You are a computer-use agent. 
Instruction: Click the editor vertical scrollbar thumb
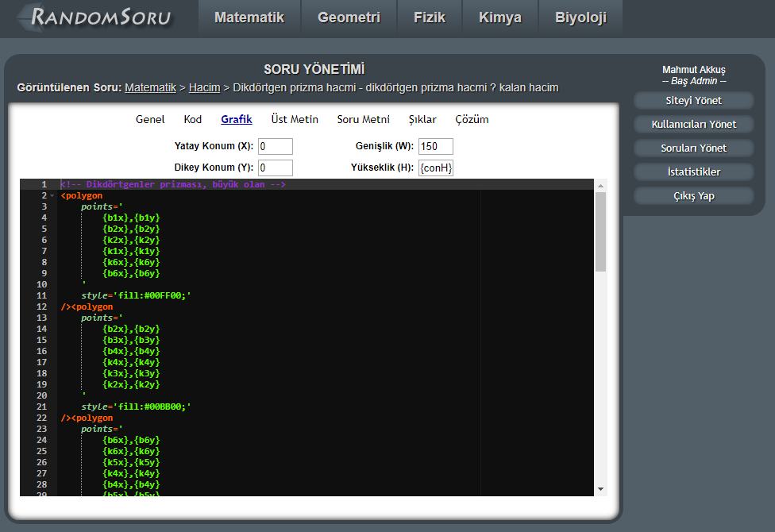point(600,232)
